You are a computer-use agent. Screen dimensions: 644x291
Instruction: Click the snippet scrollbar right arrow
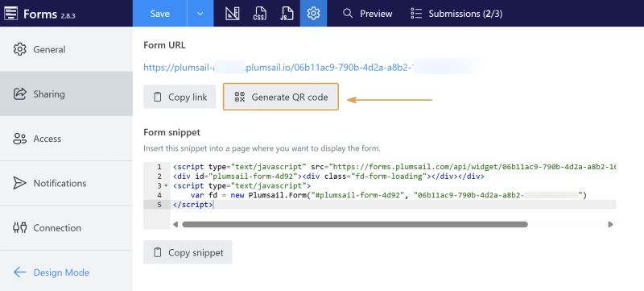(x=610, y=224)
